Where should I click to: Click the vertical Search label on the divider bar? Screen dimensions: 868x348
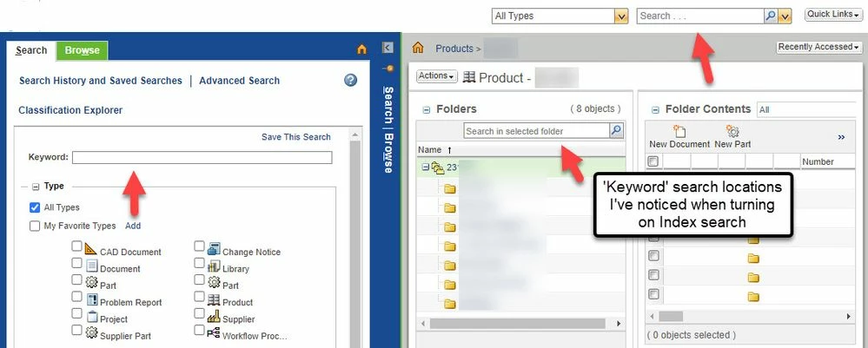pos(388,105)
